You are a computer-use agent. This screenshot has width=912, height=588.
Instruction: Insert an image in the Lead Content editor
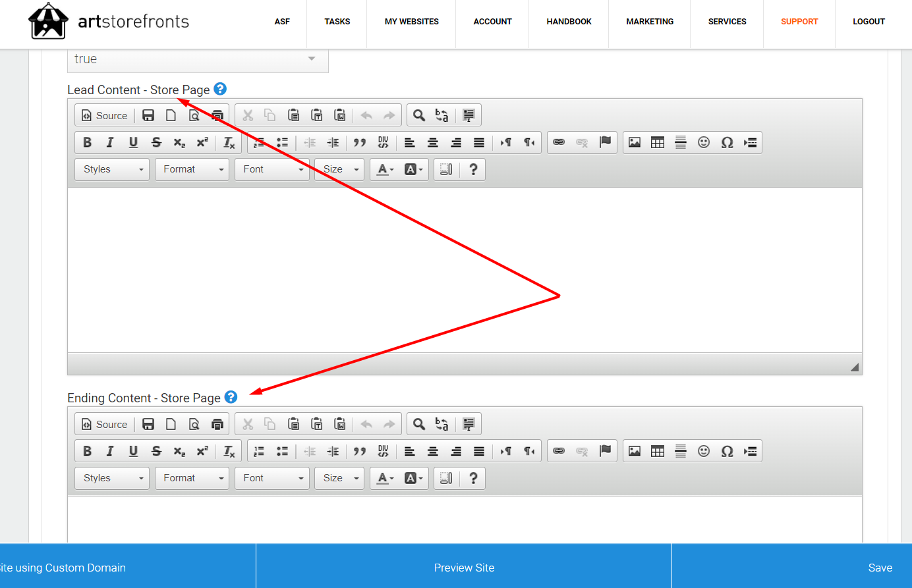tap(634, 142)
